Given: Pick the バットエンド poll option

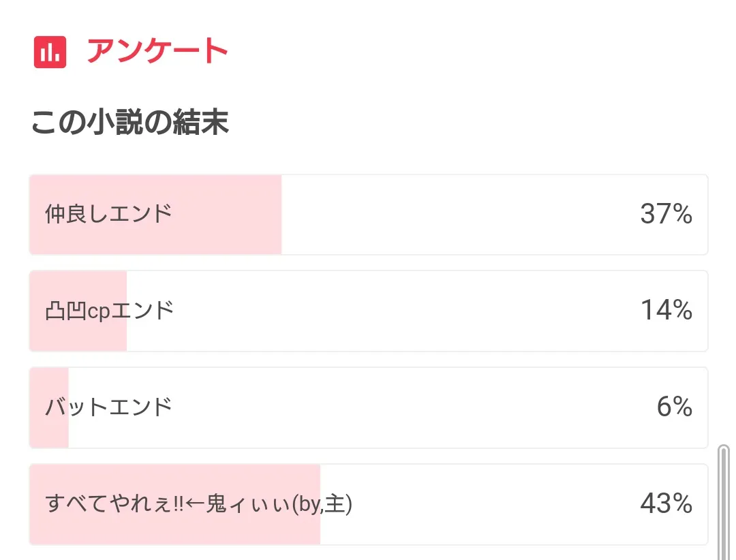Looking at the screenshot, I should (108, 407).
